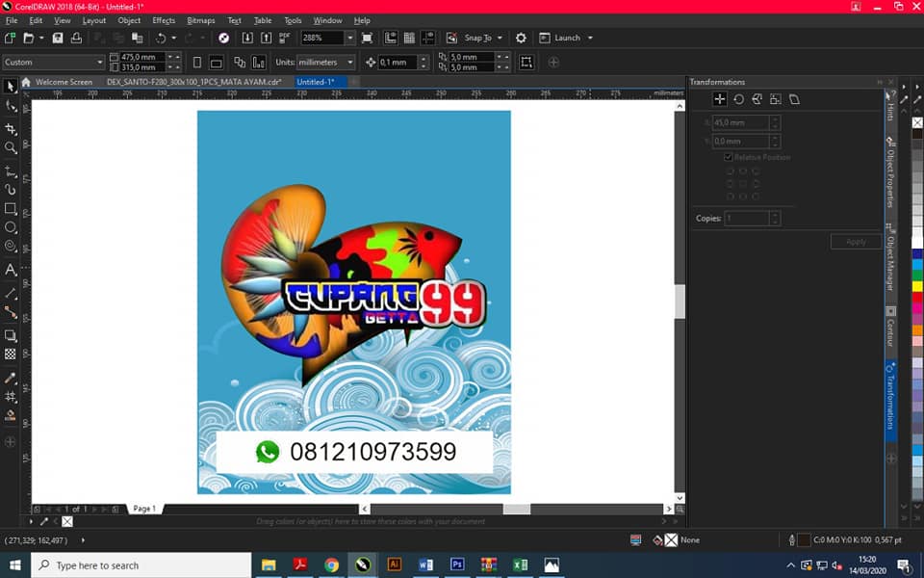Select the Parallel Dimension tool
The image size is (924, 578).
point(10,293)
